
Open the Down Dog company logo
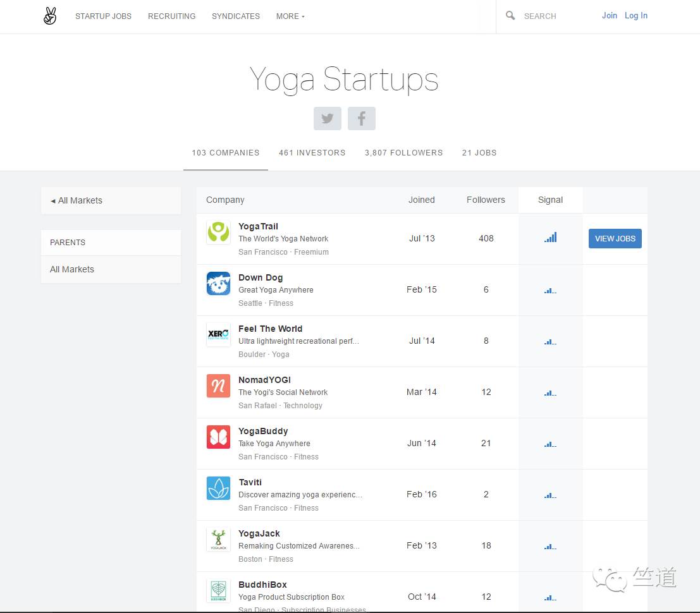pyautogui.click(x=218, y=284)
